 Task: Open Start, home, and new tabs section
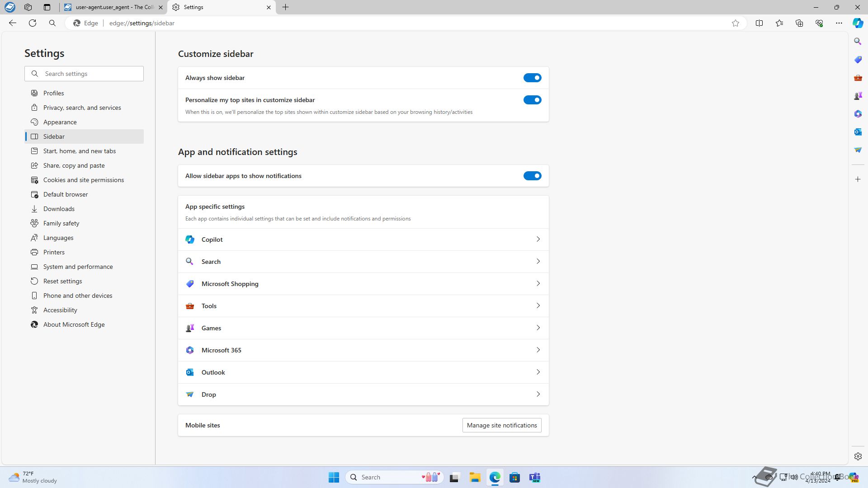[84, 151]
